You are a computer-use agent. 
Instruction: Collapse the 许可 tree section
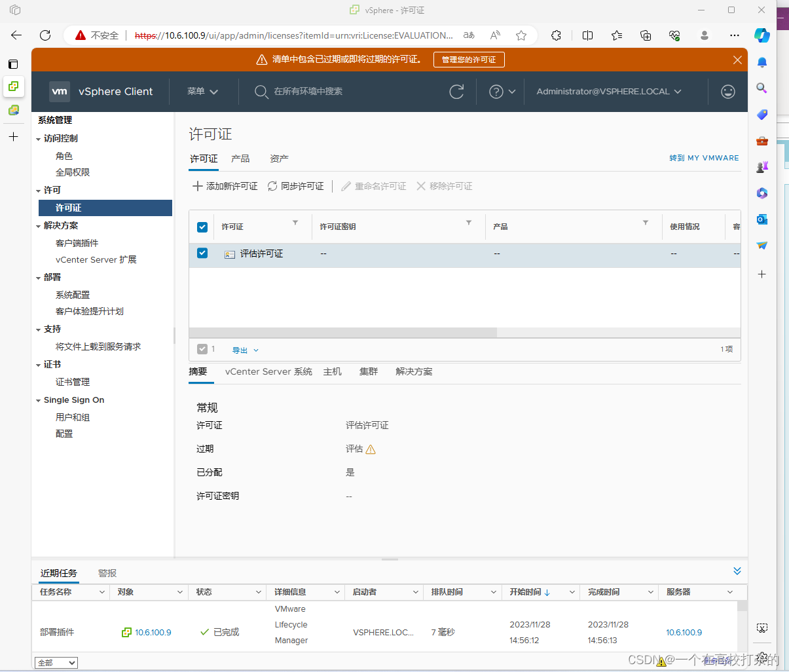tap(38, 191)
